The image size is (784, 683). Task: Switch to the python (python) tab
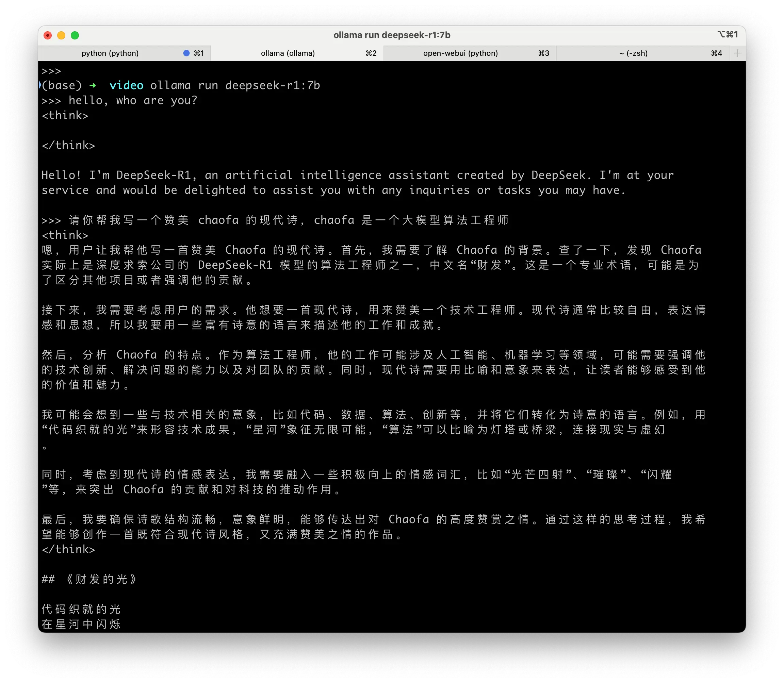pyautogui.click(x=110, y=53)
